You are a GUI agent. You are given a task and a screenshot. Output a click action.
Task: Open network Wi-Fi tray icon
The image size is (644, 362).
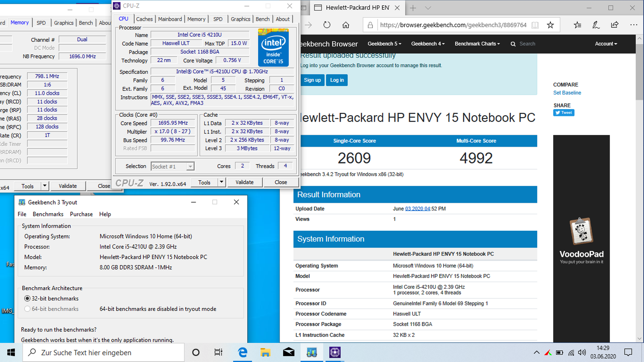pyautogui.click(x=571, y=352)
